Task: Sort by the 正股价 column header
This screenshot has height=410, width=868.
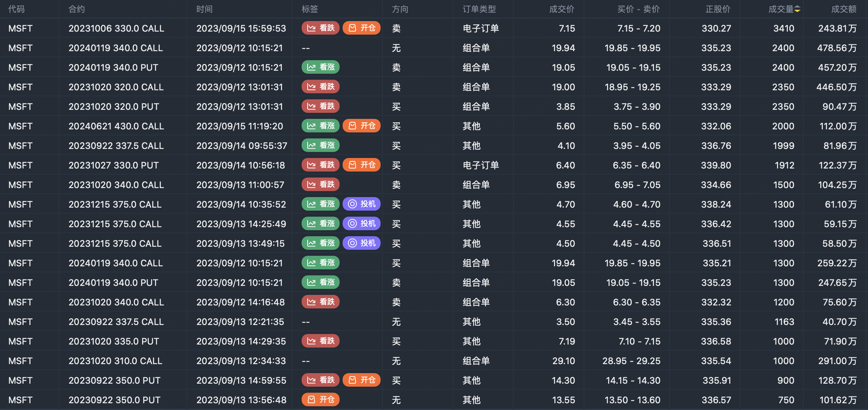Action: pos(718,9)
